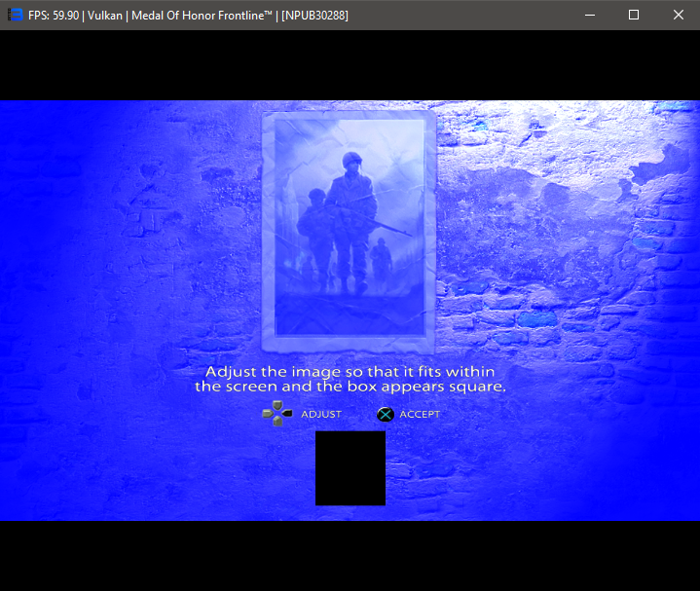The width and height of the screenshot is (700, 591).
Task: Click the black calibration square box
Action: coord(350,468)
